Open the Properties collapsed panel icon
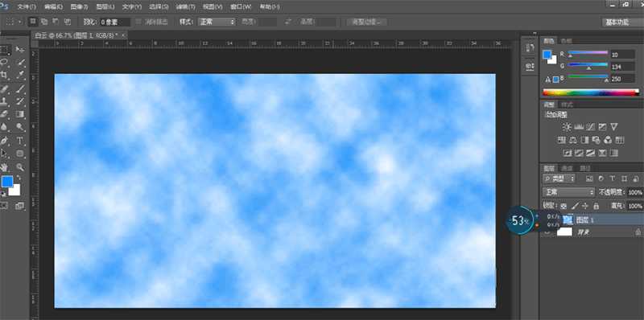644x320 pixels. click(530, 66)
